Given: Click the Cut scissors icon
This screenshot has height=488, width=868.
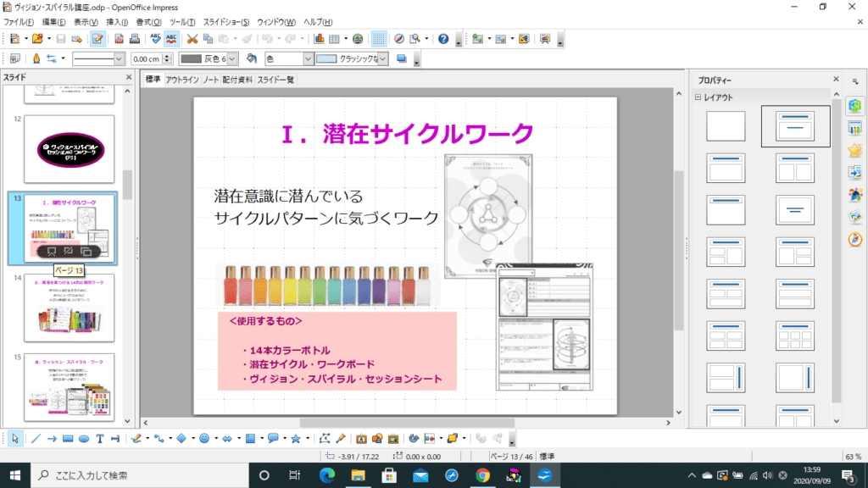Looking at the screenshot, I should [192, 39].
